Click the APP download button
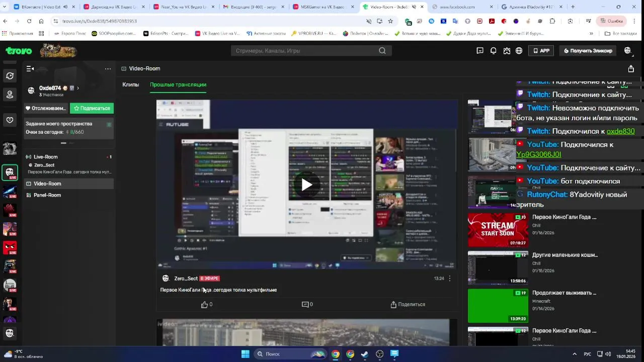The width and height of the screenshot is (644, 362). [x=541, y=51]
